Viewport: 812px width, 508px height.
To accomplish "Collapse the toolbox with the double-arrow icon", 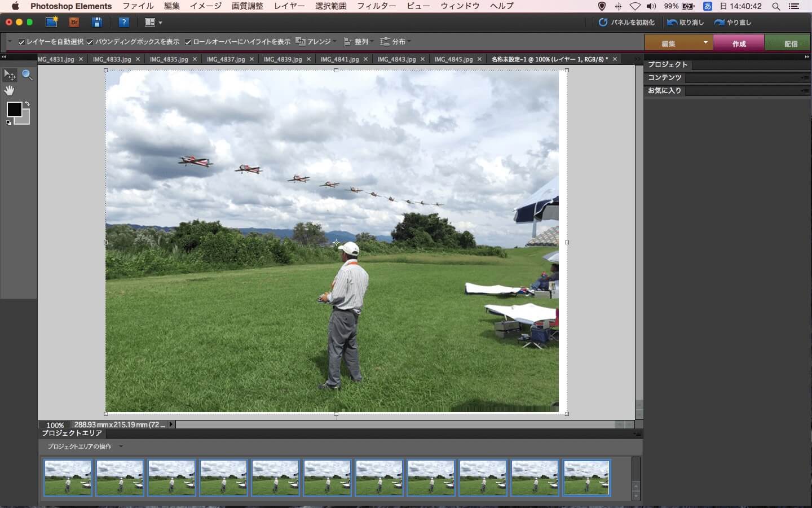I will pyautogui.click(x=3, y=56).
